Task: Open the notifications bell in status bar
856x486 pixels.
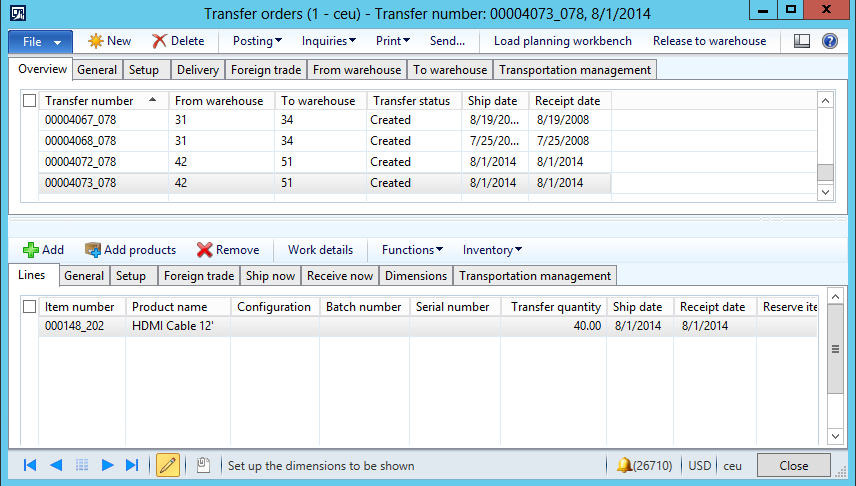Action: [624, 465]
